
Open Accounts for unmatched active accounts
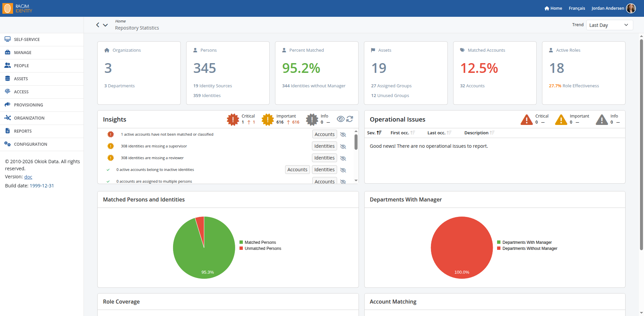click(324, 134)
